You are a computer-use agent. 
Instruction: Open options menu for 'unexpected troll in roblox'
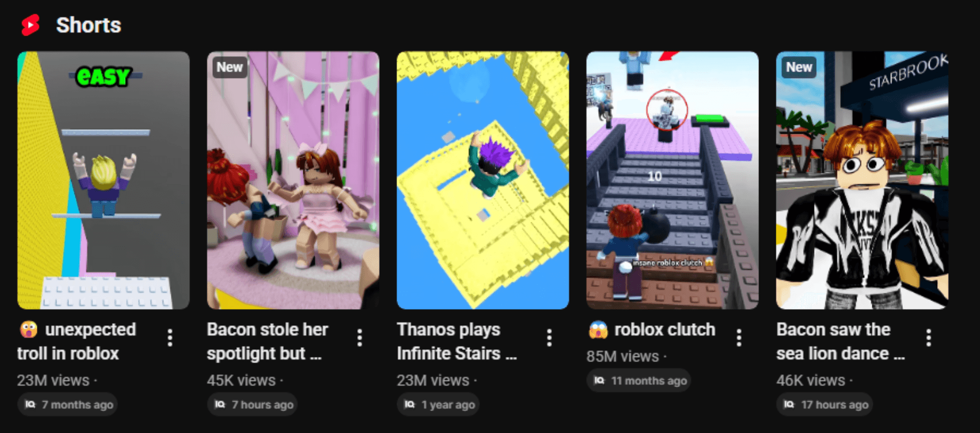[x=170, y=338]
